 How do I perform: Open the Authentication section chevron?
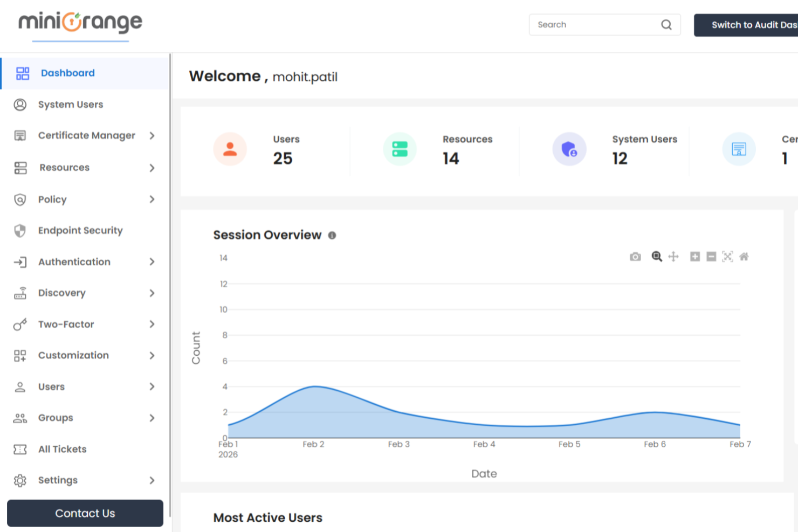click(153, 261)
